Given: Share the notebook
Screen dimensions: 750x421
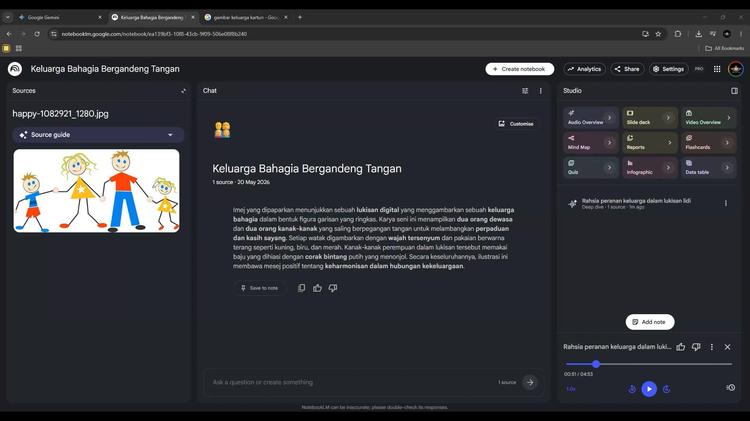Looking at the screenshot, I should (627, 69).
